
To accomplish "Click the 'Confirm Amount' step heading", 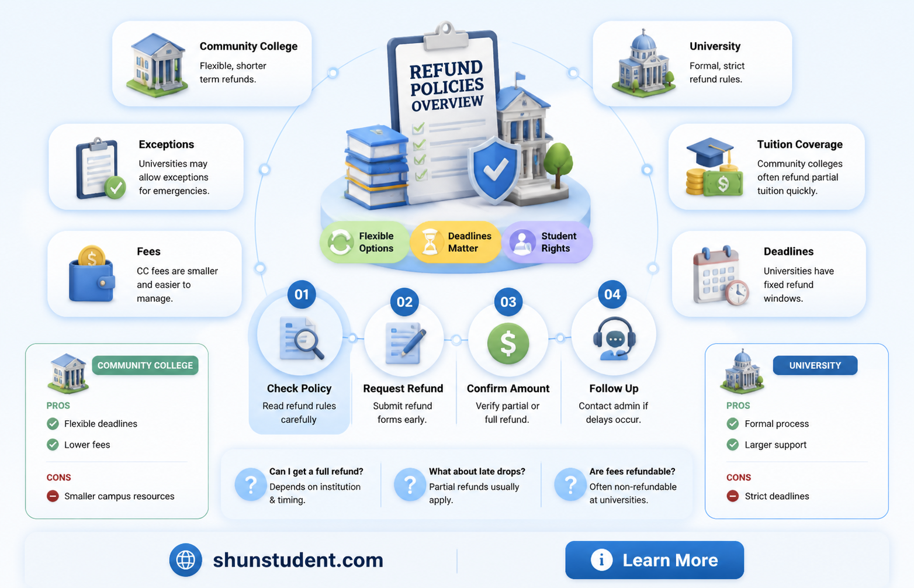I will point(508,389).
